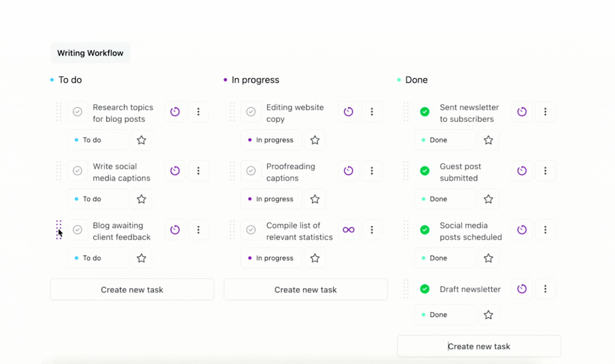Check off the Editing website copy task

pyautogui.click(x=251, y=111)
